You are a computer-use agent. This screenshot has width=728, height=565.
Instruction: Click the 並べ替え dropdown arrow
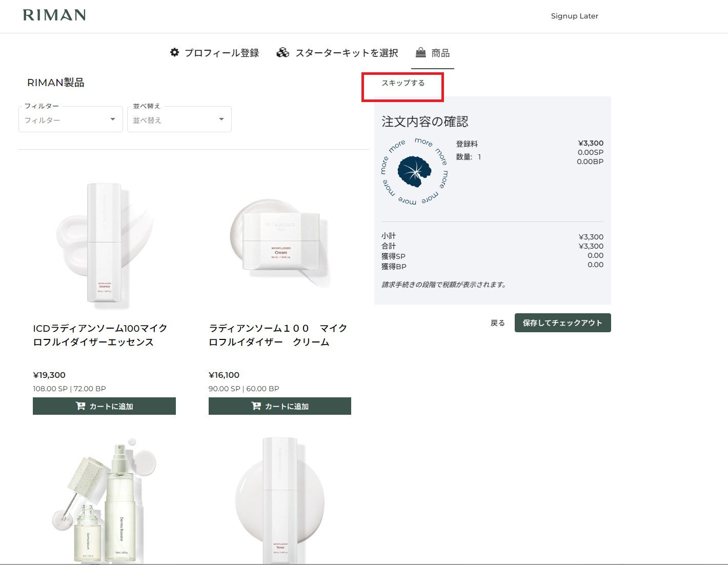click(x=221, y=119)
